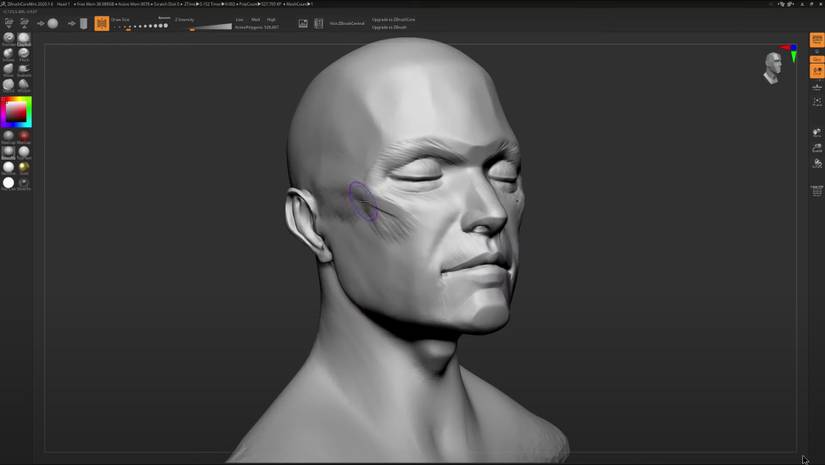The width and height of the screenshot is (825, 465).
Task: Toggle the orange Symmetry button
Action: click(102, 23)
